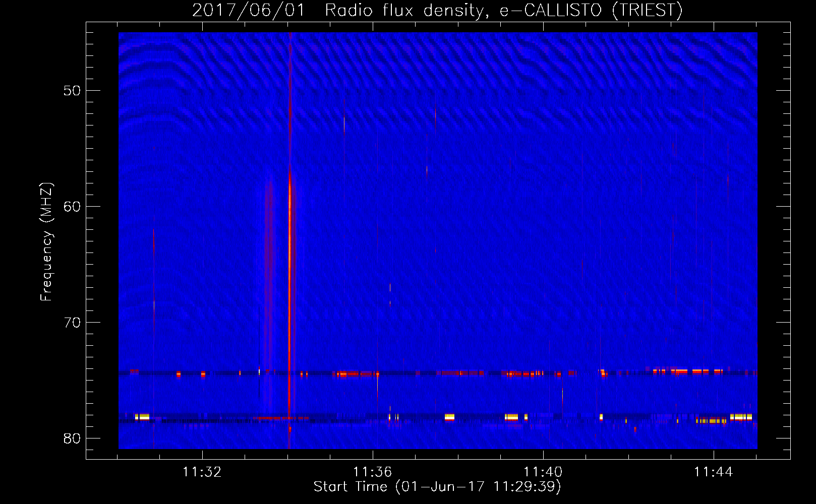Click the 50 frequency tick label
This screenshot has height=504, width=816.
coord(72,91)
